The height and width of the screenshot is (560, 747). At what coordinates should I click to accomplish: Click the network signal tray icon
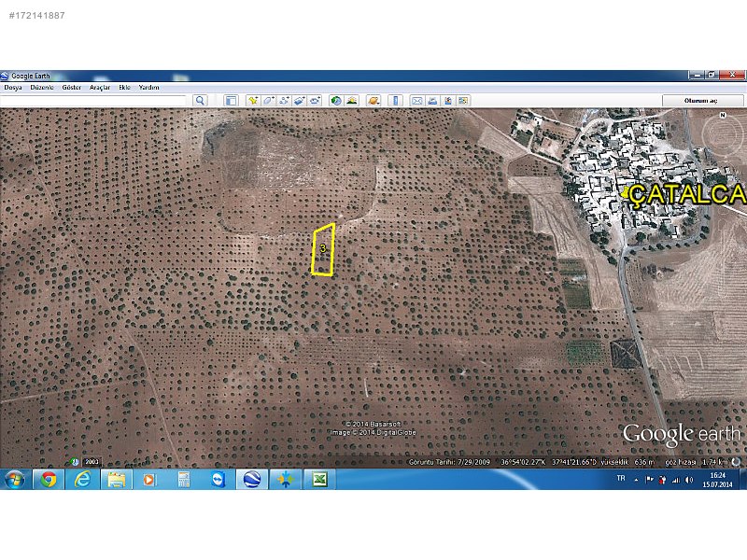point(675,480)
